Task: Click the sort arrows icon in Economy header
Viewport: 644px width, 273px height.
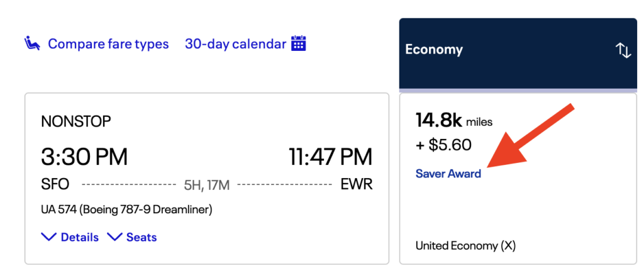Action: (623, 50)
